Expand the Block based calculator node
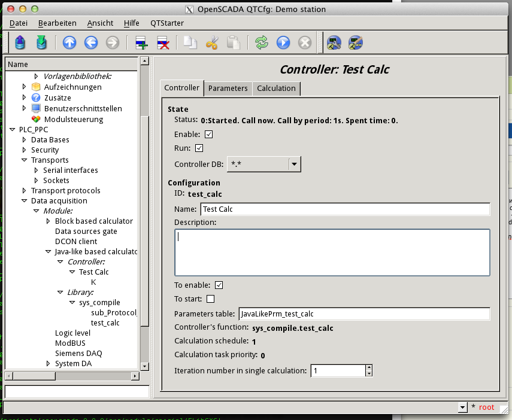The image size is (512, 420). [49, 221]
